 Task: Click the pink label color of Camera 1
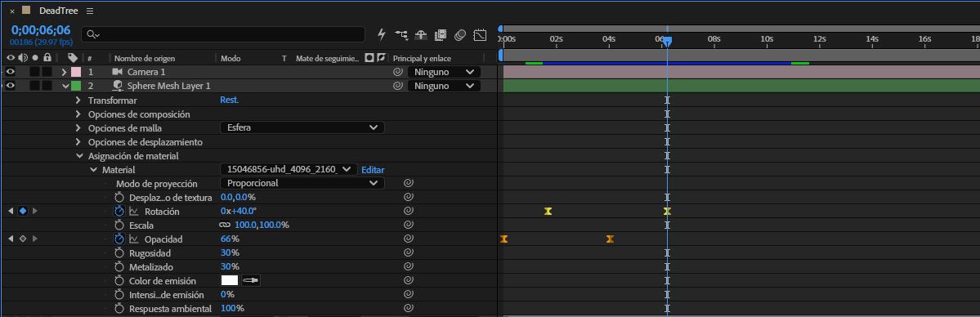76,72
